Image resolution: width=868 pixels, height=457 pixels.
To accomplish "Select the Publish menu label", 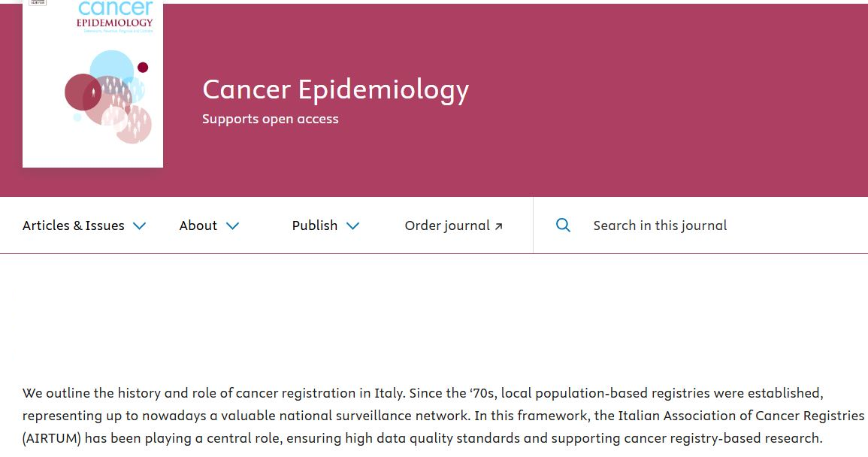I will [x=315, y=225].
